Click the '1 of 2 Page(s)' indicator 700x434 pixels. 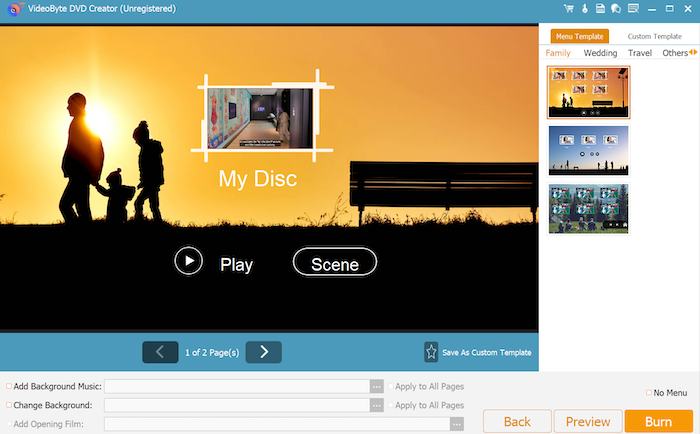[212, 352]
